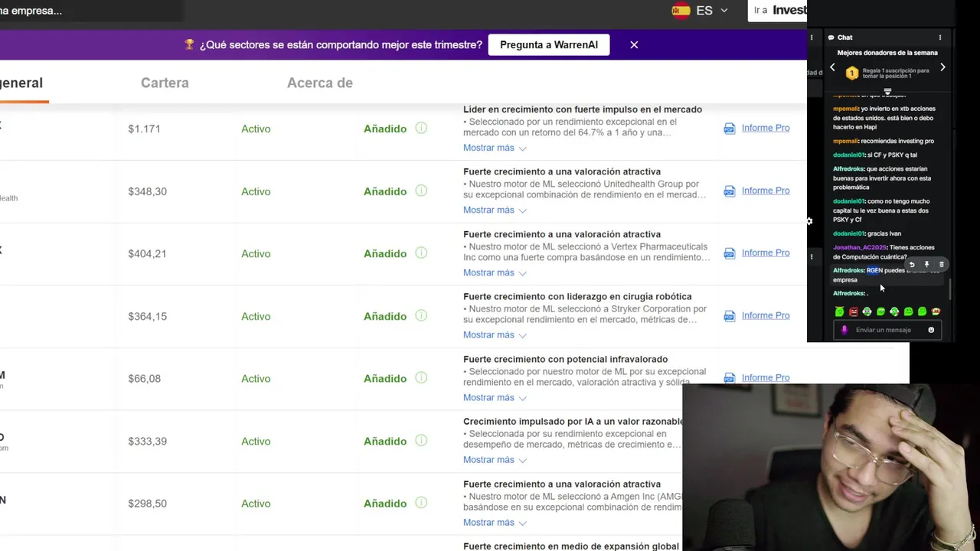Click heading Fuerte crecimiento con liderazgo en cirugía robótica

pyautogui.click(x=577, y=296)
